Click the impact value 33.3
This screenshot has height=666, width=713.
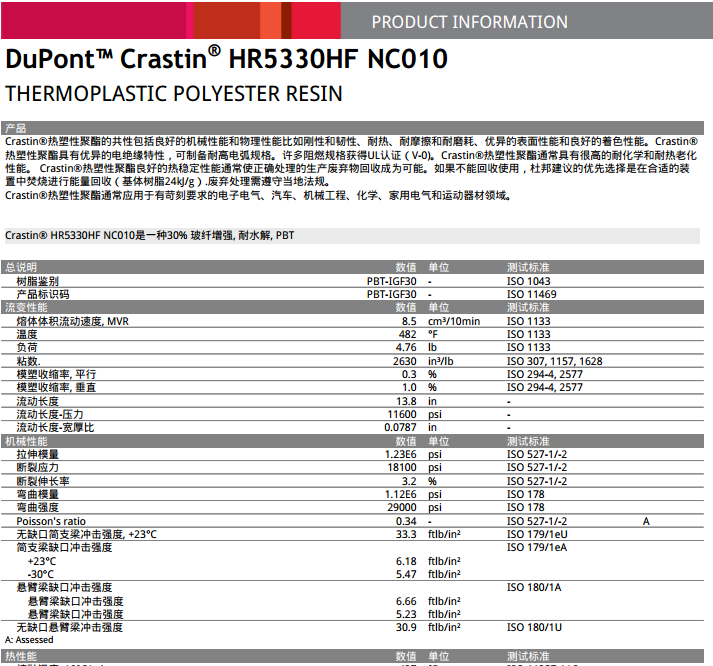coord(407,534)
